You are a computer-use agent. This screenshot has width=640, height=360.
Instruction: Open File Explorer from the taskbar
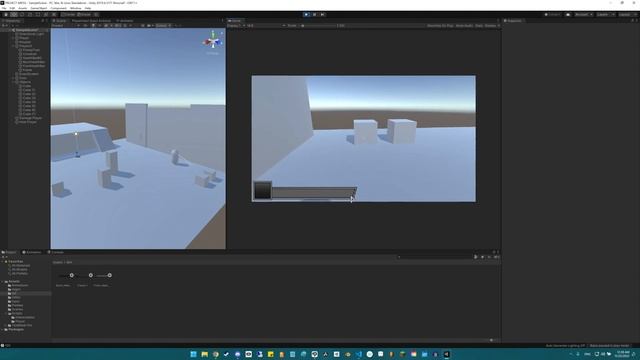pos(204,354)
